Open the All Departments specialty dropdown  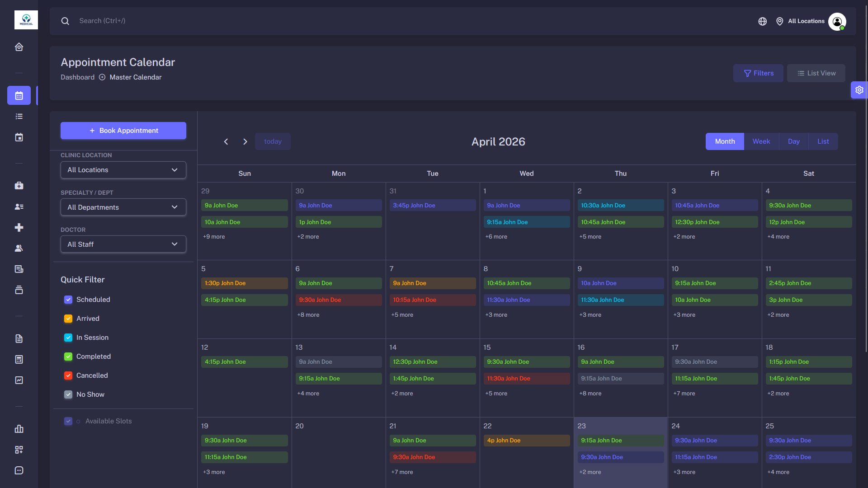pos(123,207)
